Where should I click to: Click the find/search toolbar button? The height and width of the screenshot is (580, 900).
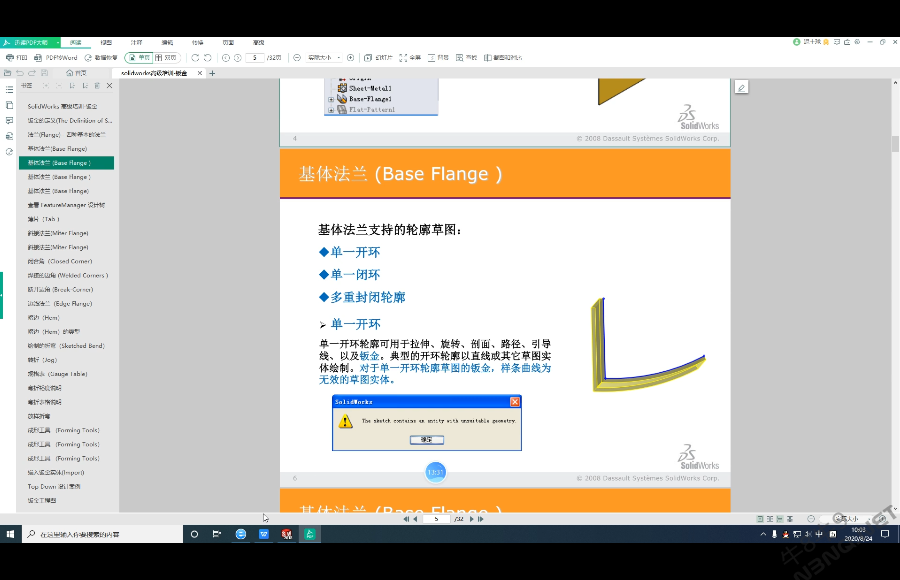click(466, 57)
